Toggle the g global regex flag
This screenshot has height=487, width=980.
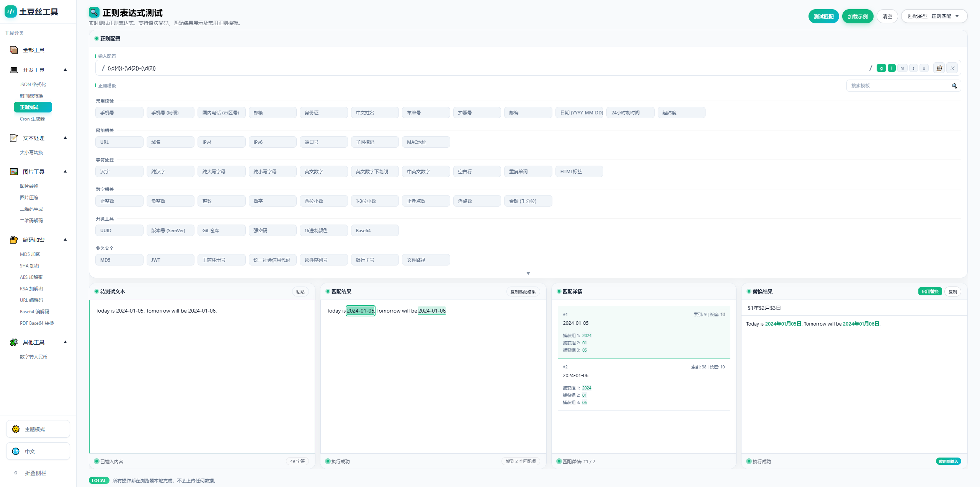881,68
